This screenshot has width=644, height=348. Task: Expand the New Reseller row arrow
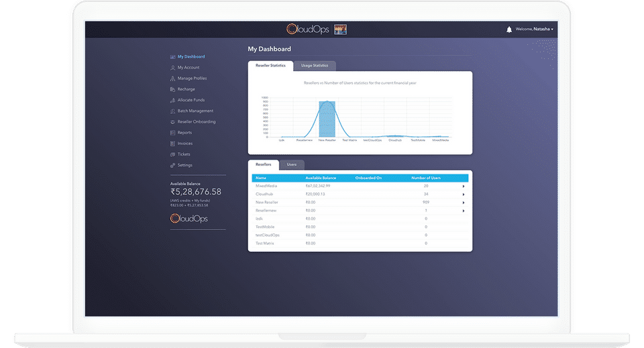coord(464,202)
